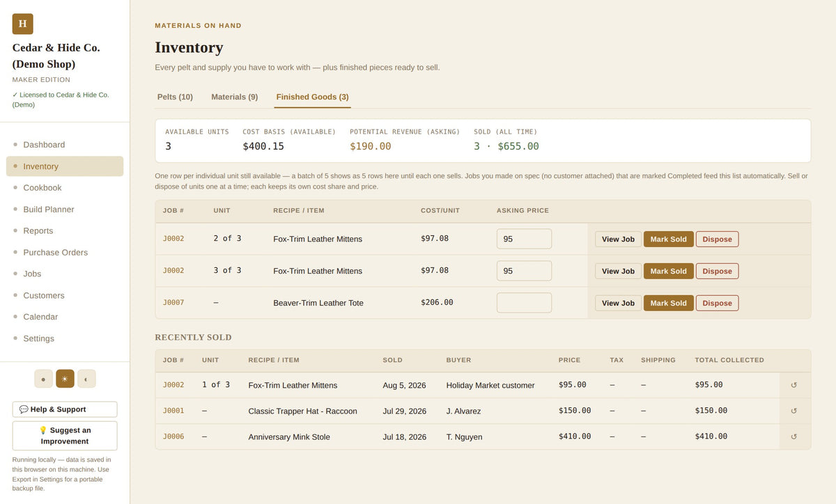This screenshot has height=504, width=836.
Task: Open job J0002 link for unit 2 of 3
Action: tap(173, 239)
